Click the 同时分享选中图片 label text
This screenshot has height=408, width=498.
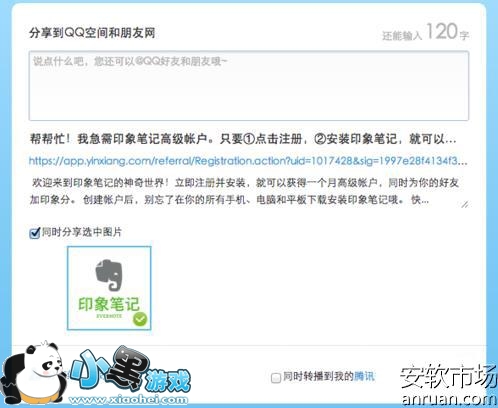82,232
